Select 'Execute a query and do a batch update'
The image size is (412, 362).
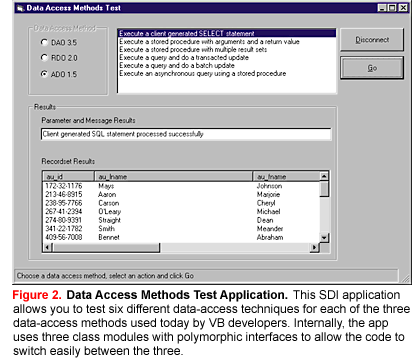(x=227, y=66)
